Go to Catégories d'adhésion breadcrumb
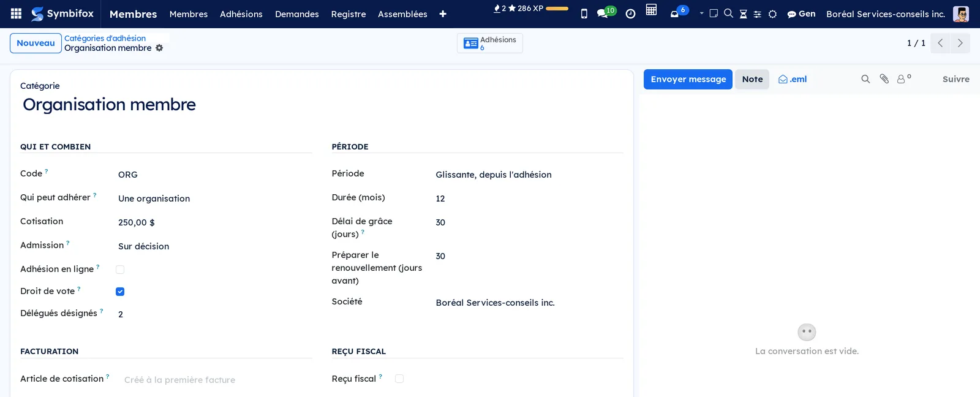 (105, 38)
